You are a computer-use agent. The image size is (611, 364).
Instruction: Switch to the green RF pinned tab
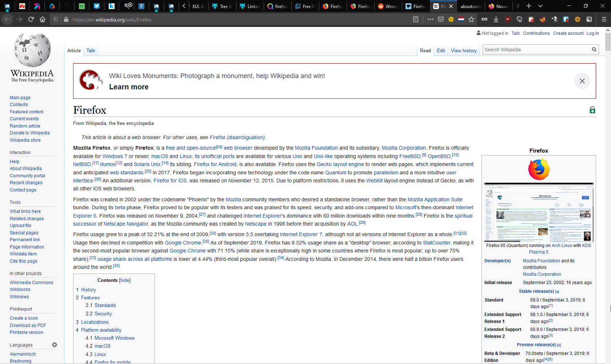81,6
